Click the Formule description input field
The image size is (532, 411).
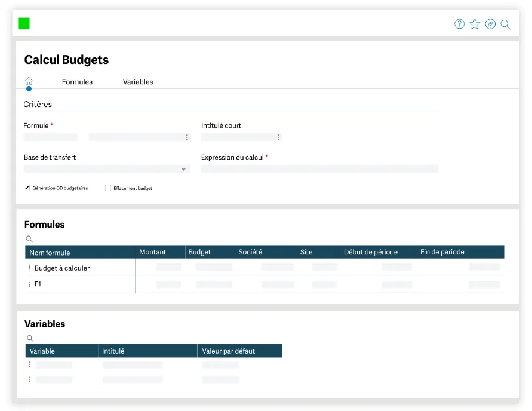139,137
